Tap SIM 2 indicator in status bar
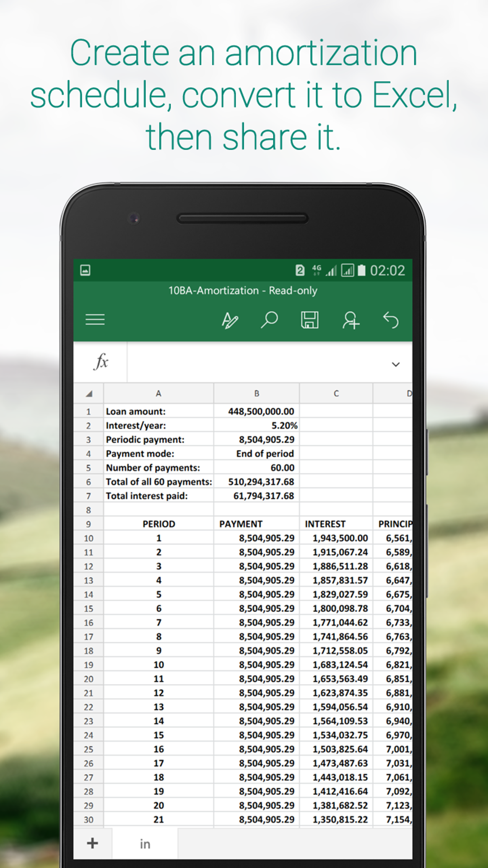 (300, 271)
